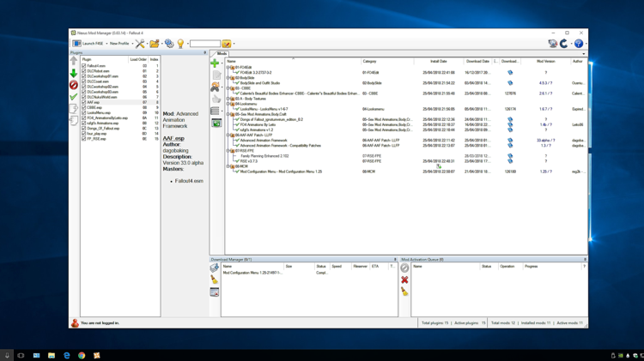Click the toolbar search text field
Viewport: 644px width, 361px height.
click(205, 44)
